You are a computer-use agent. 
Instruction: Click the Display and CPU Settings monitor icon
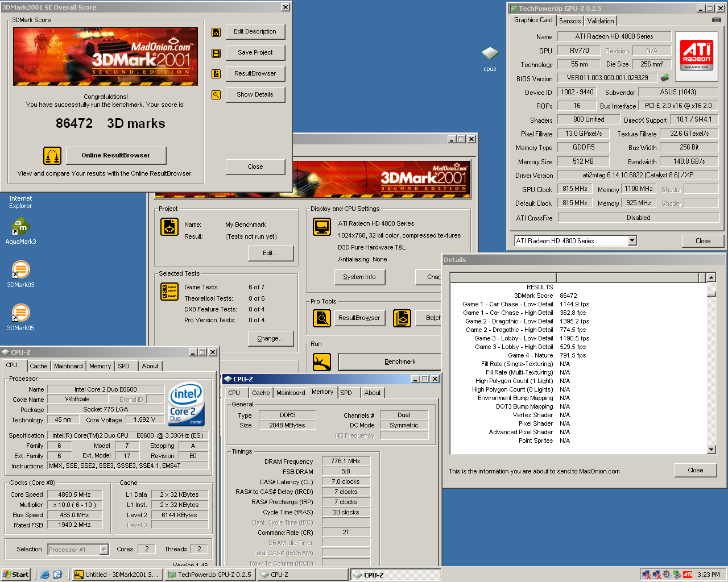point(322,227)
